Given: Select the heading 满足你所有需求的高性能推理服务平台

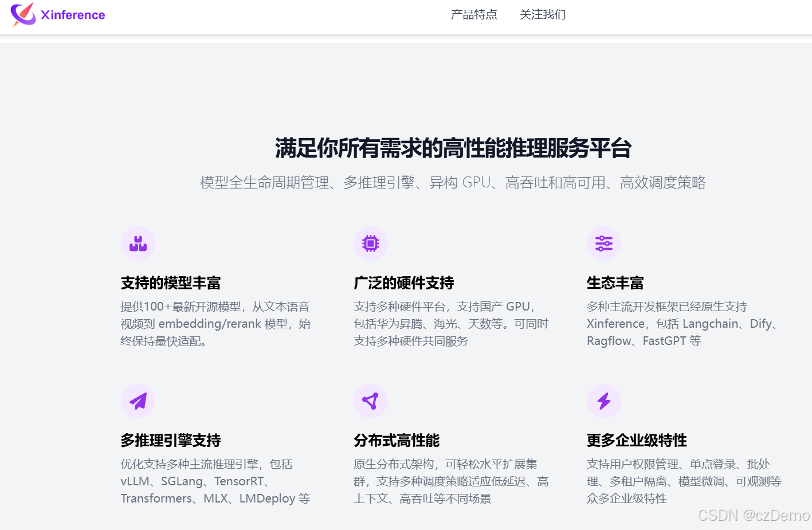Looking at the screenshot, I should click(453, 148).
